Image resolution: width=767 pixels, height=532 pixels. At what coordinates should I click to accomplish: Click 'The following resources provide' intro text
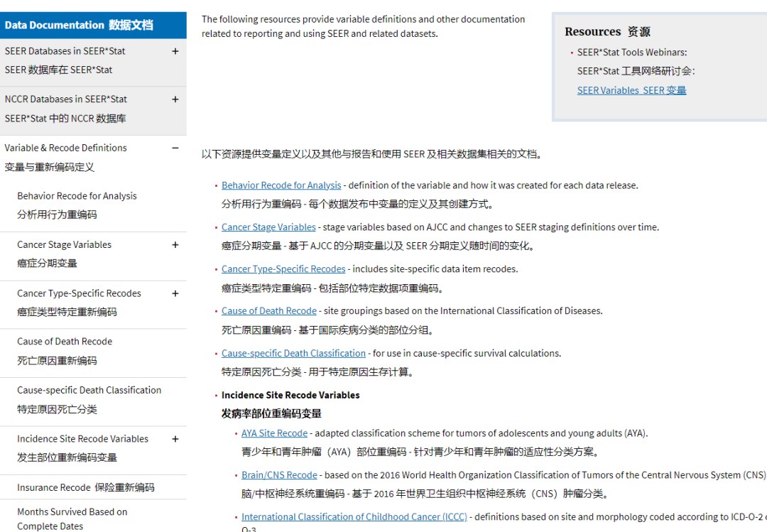click(363, 26)
